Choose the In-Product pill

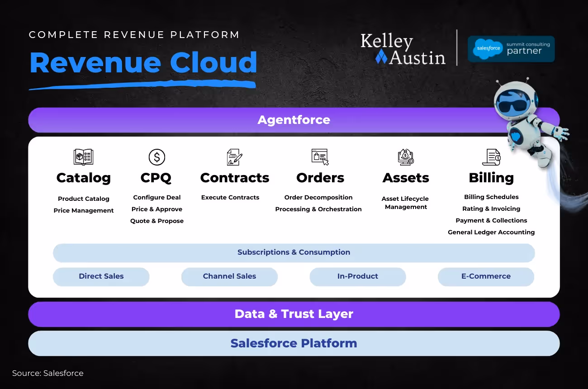358,276
